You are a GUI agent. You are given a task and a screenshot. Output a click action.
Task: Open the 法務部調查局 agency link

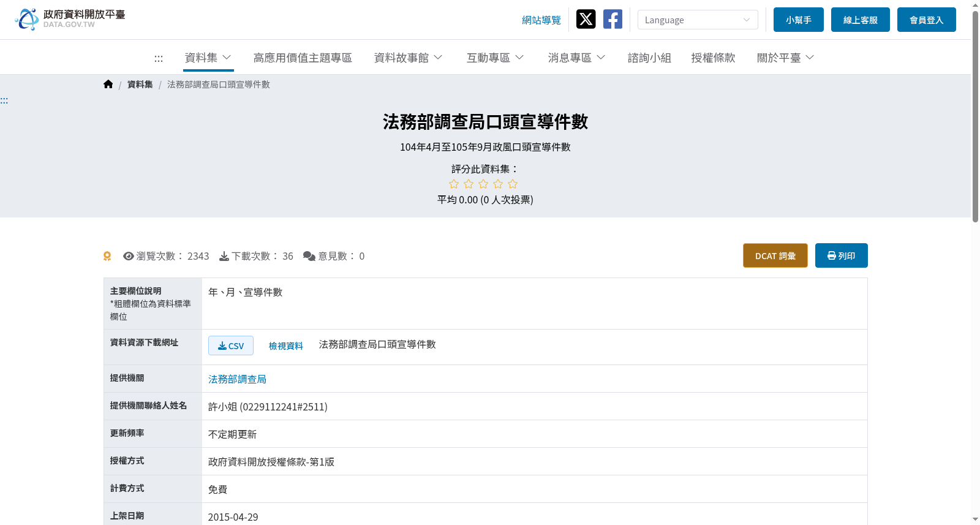tap(237, 379)
